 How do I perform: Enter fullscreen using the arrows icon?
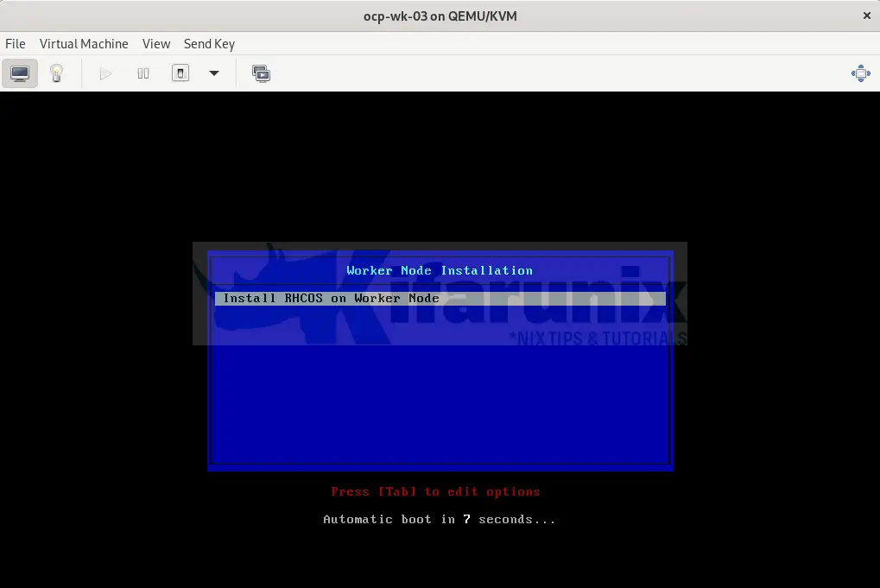pyautogui.click(x=860, y=73)
